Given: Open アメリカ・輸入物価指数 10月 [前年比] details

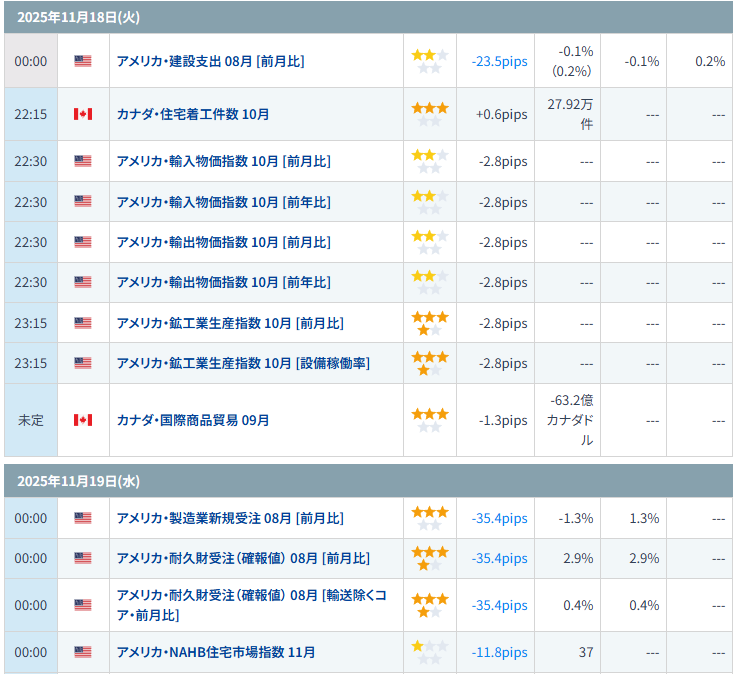Looking at the screenshot, I should (223, 202).
